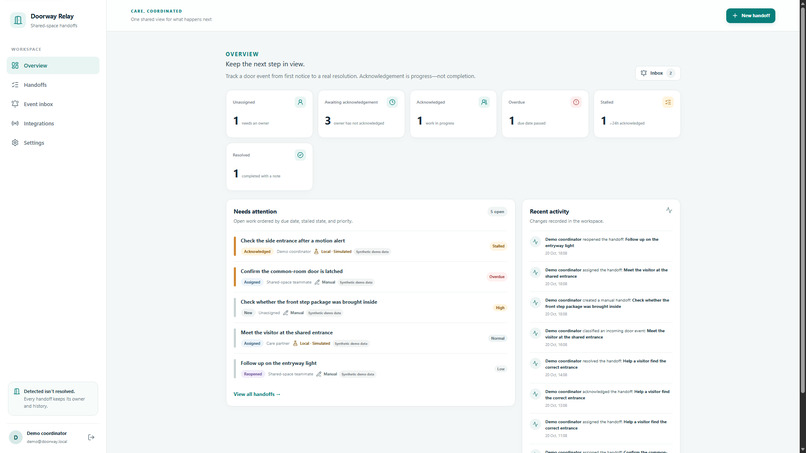
Task: Click the Recent activity pulse icon
Action: pyautogui.click(x=669, y=210)
